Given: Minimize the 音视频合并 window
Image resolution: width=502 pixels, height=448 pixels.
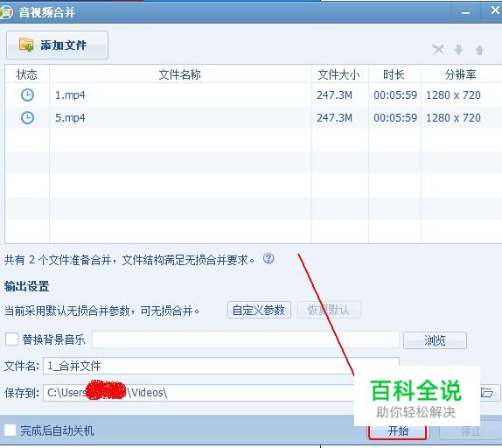Looking at the screenshot, I should click(x=465, y=13).
